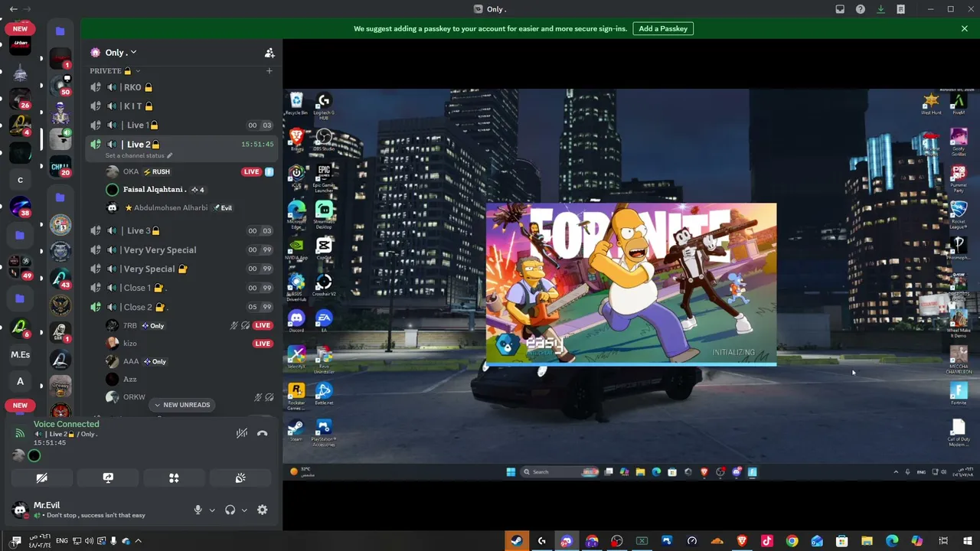This screenshot has height=551, width=980.
Task: Join the | K I T voice channel
Action: click(181, 106)
